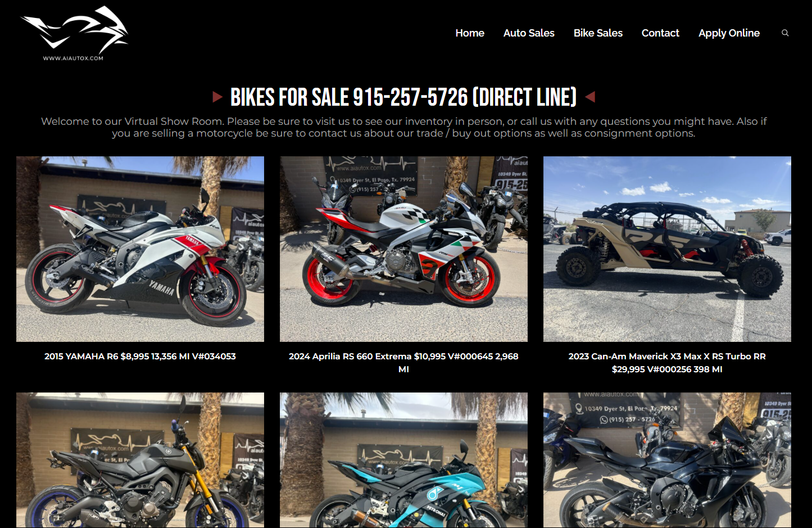This screenshot has height=528, width=812.
Task: Click the AIAUTOX motorcycle logo
Action: click(x=74, y=33)
